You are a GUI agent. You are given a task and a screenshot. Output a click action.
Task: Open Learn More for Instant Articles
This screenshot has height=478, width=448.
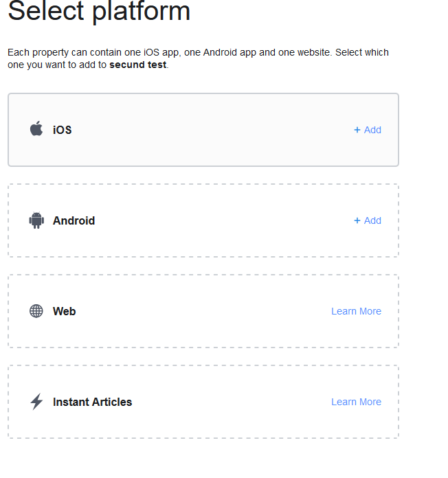pos(356,402)
